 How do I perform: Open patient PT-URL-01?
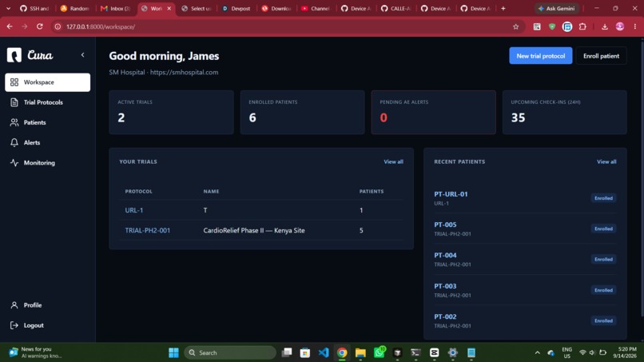pyautogui.click(x=451, y=194)
